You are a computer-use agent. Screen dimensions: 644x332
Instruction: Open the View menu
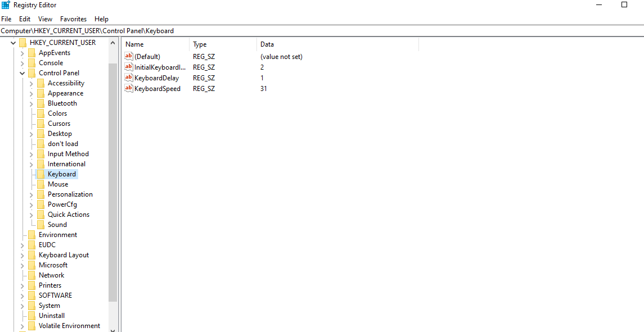point(45,19)
